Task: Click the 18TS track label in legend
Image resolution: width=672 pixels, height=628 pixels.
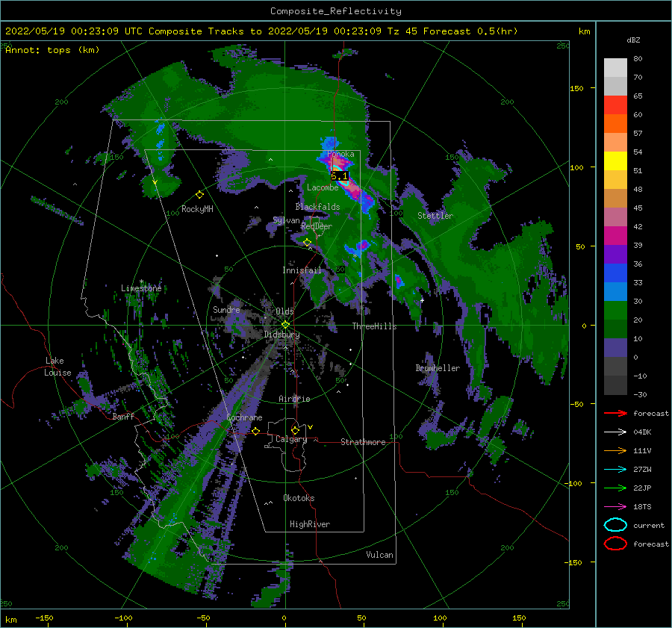Action: pos(642,507)
